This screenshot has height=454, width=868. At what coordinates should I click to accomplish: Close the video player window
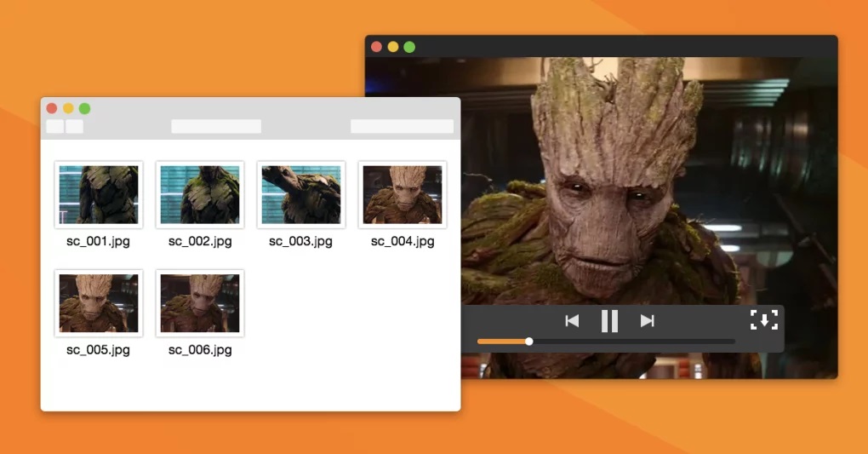point(376,47)
